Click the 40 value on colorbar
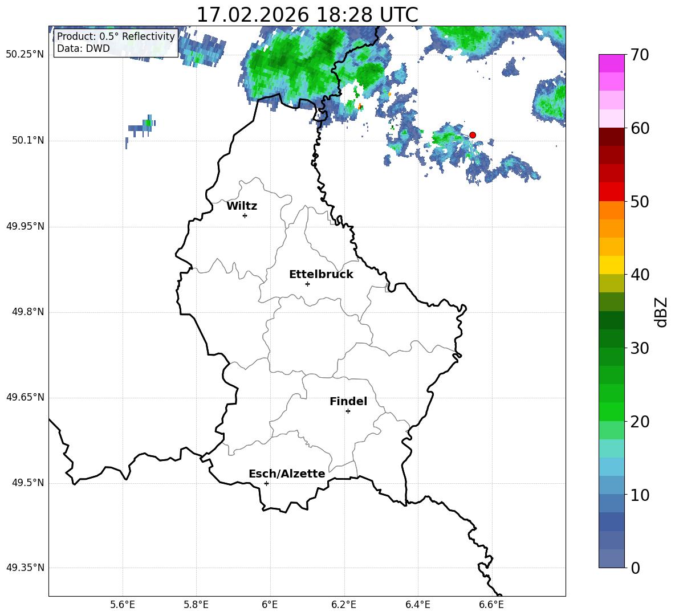The height and width of the screenshot is (616, 675). (640, 275)
